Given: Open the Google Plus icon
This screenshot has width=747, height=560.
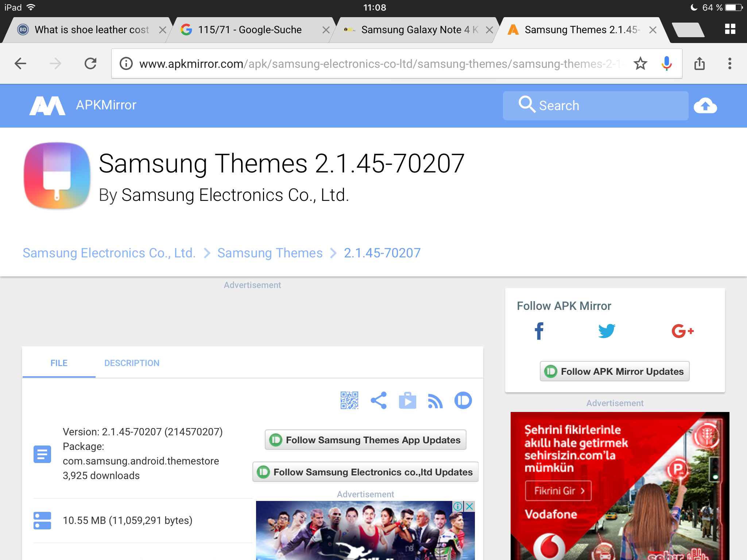Looking at the screenshot, I should tap(682, 331).
